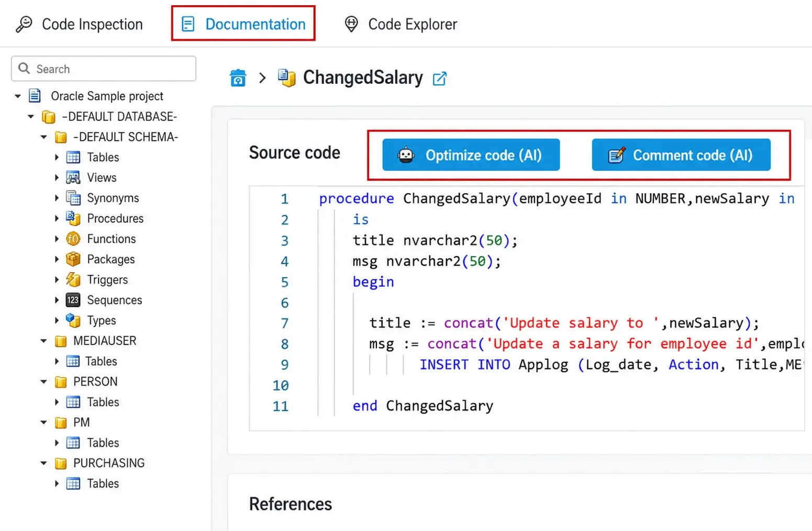Click the Code Inspection magnifier icon
The width and height of the screenshot is (812, 531).
coord(24,24)
